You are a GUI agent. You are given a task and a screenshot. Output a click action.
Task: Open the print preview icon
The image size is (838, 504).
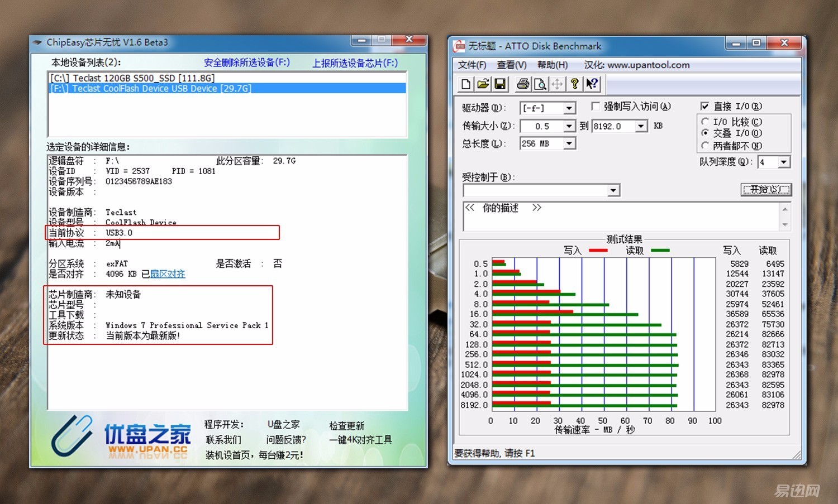click(540, 83)
